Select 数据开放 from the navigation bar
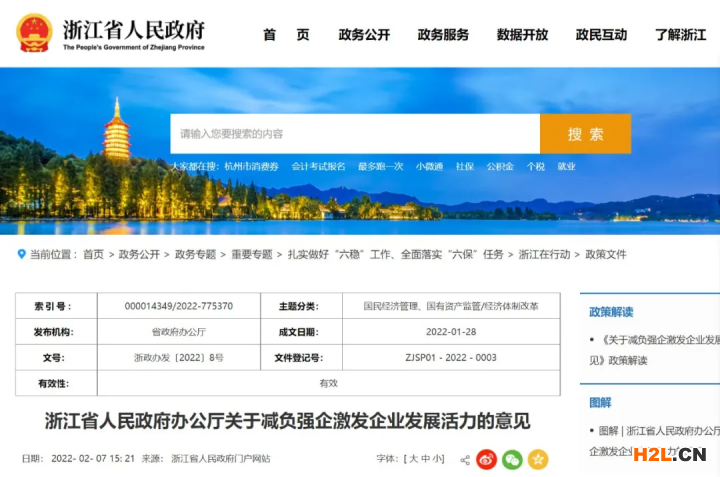The image size is (720, 477). point(522,34)
